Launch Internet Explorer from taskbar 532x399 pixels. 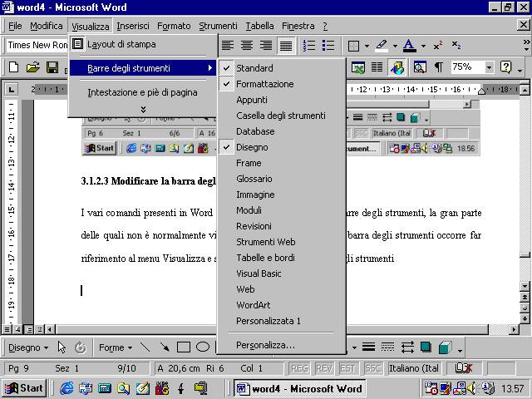[x=66, y=388]
